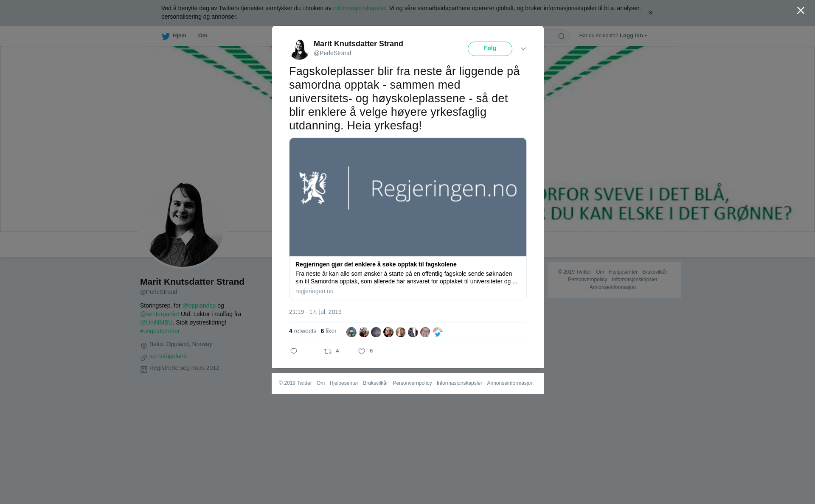815x504 pixels.
Task: Click the Twitter bird Hjem icon
Action: pyautogui.click(x=166, y=36)
